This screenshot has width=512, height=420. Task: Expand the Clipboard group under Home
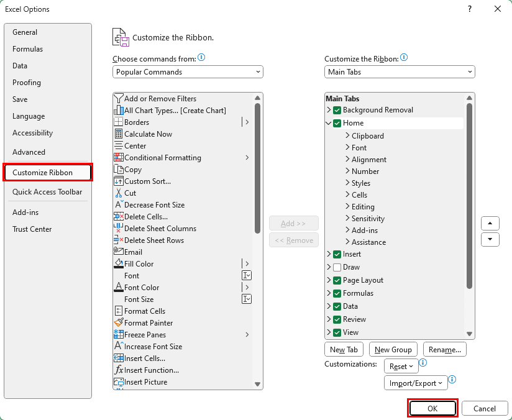[x=347, y=135]
